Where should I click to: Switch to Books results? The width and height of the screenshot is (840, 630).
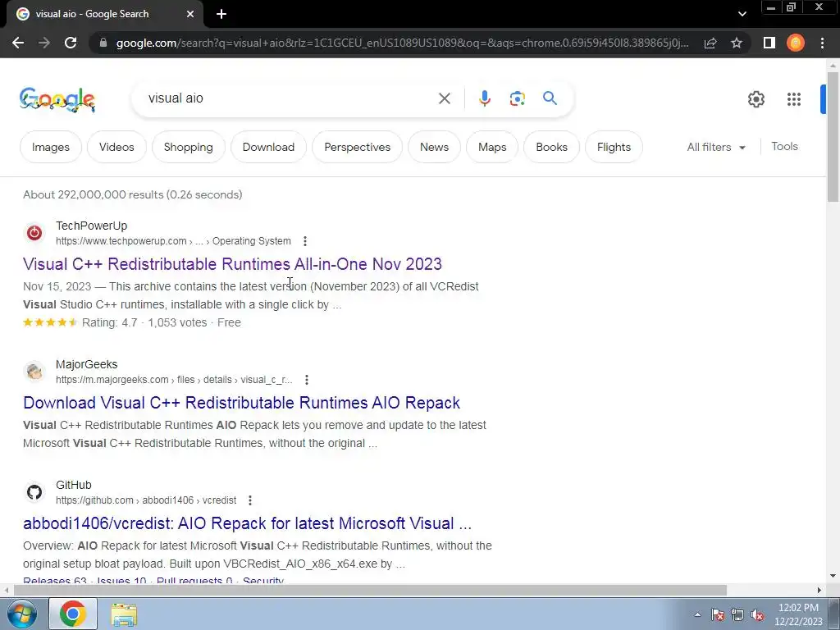tap(552, 147)
